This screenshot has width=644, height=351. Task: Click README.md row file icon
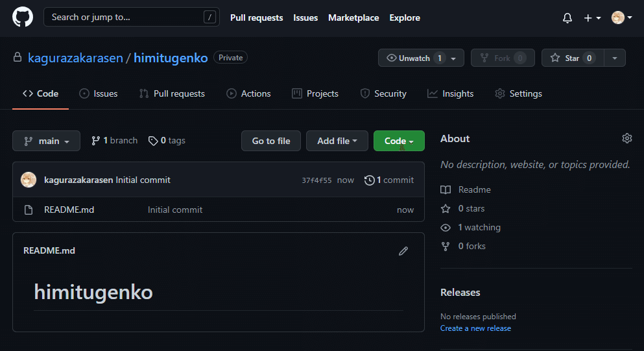pos(29,210)
